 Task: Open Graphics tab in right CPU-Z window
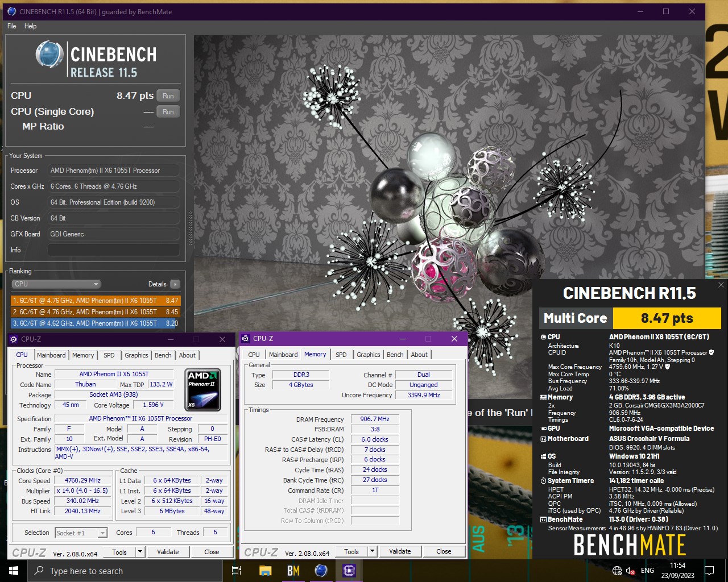coord(369,355)
